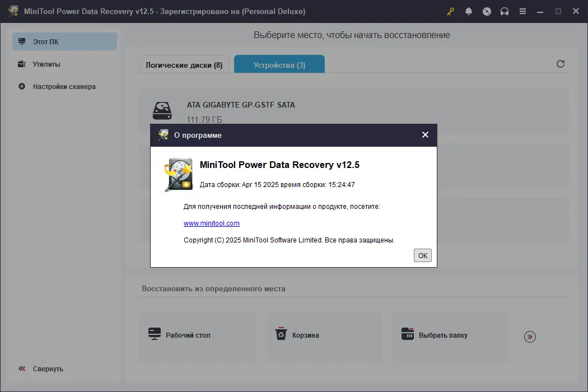Click the "111.79 ГБ" drive size text
588x392 pixels.
coord(204,120)
